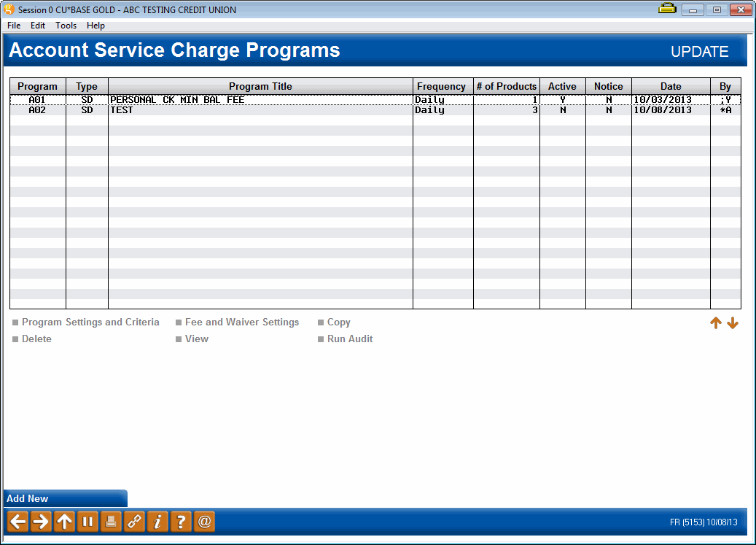Click the @ email icon on the toolbar
This screenshot has height=545, width=756.
coord(203,521)
